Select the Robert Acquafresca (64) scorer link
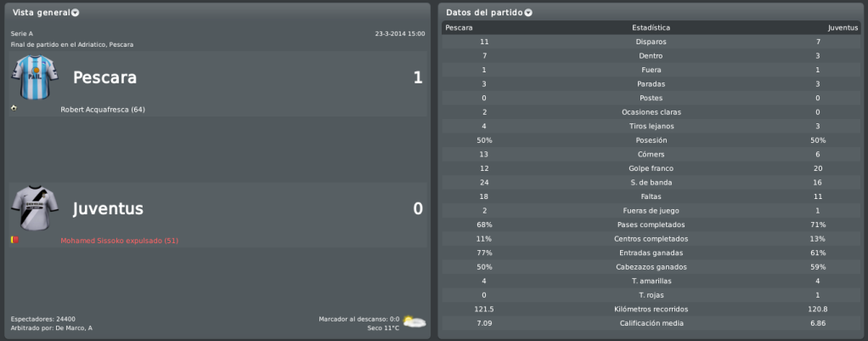This screenshot has height=341, width=868. (x=103, y=110)
